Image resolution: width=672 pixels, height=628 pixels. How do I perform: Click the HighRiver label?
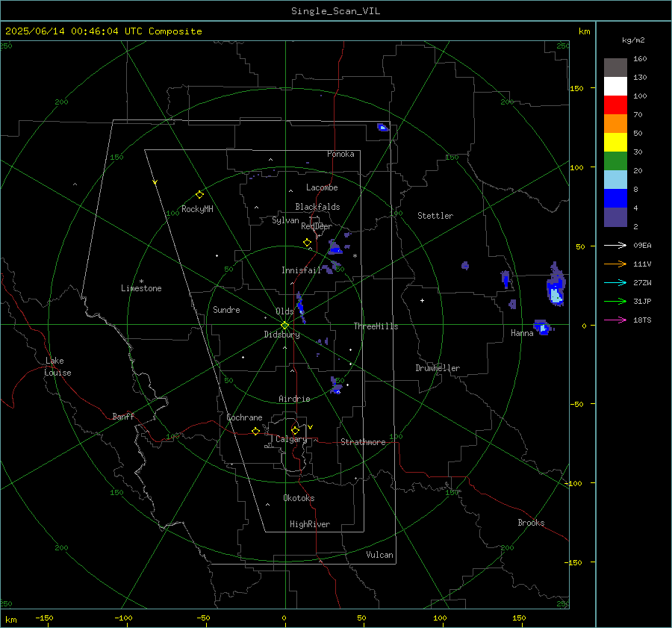coord(310,524)
